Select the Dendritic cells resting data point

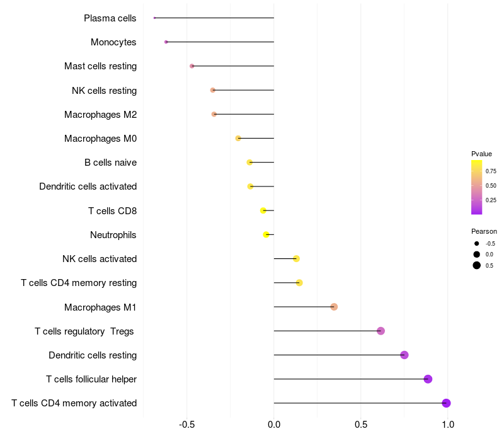404,355
